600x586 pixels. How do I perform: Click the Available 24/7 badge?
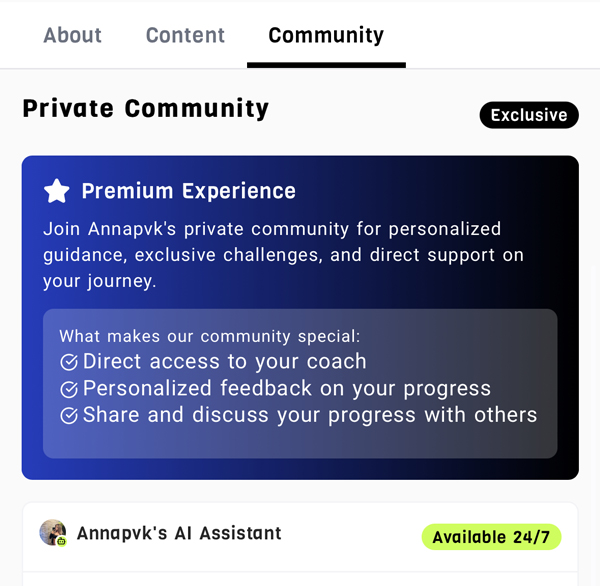pyautogui.click(x=491, y=537)
